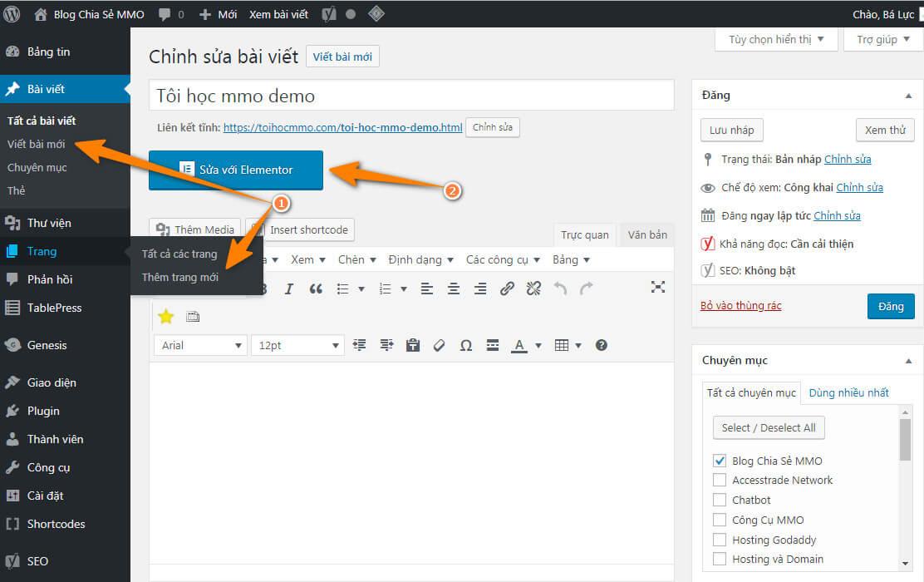Screen dimensions: 924x582
Task: Check the Accesstrade Network category
Action: point(720,480)
